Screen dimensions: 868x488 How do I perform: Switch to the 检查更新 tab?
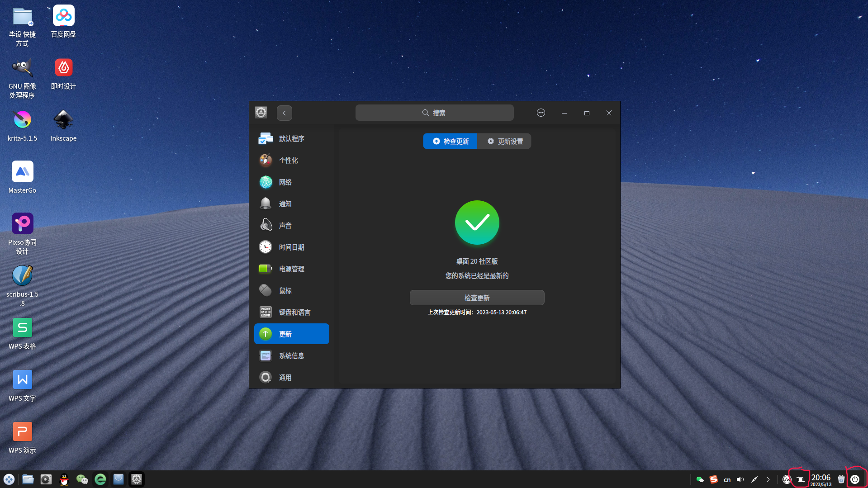pyautogui.click(x=451, y=141)
